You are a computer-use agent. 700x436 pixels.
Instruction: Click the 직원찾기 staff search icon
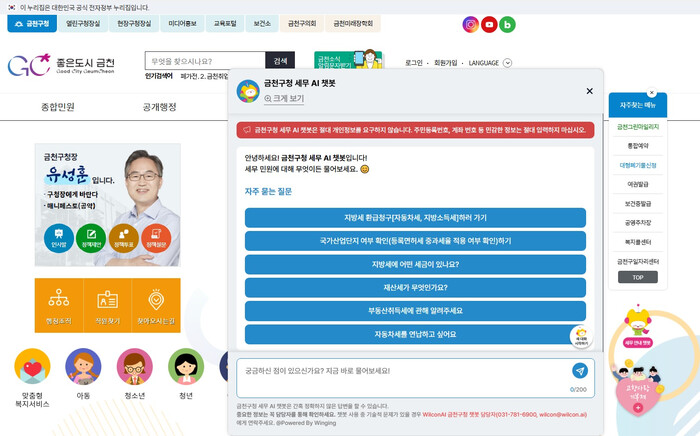(108, 305)
